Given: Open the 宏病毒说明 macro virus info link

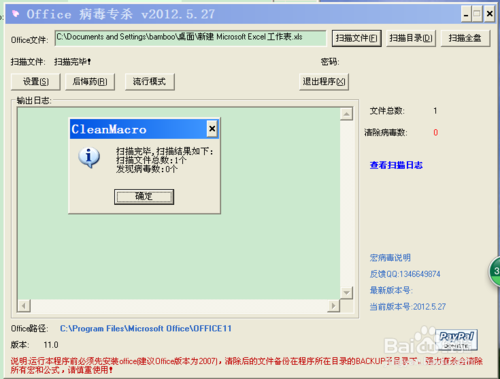Looking at the screenshot, I should [x=390, y=258].
